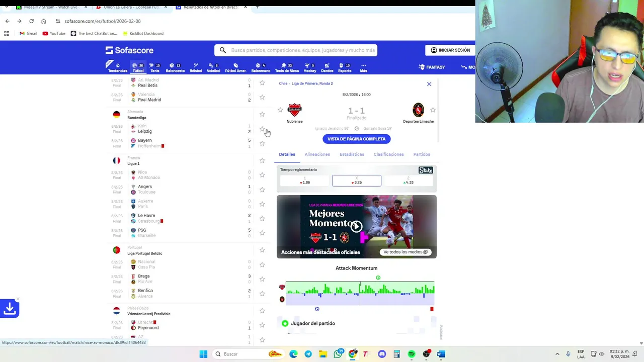644x362 pixels.
Task: Select the Tenis de Mesa sport icon
Action: click(287, 67)
